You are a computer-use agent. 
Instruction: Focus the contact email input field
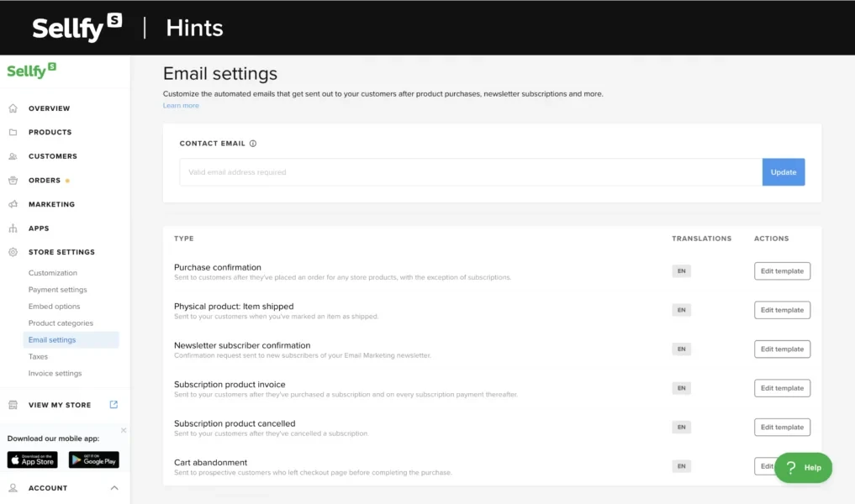pos(471,172)
